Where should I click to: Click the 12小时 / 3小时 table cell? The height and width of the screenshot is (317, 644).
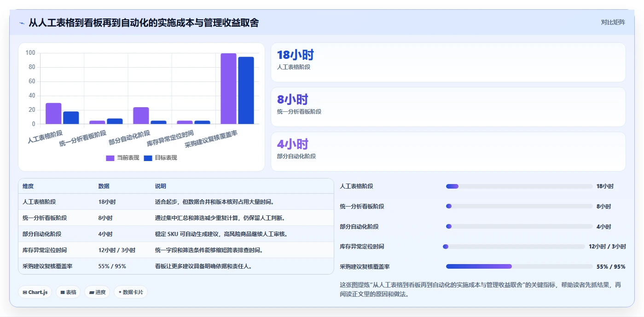pos(116,250)
